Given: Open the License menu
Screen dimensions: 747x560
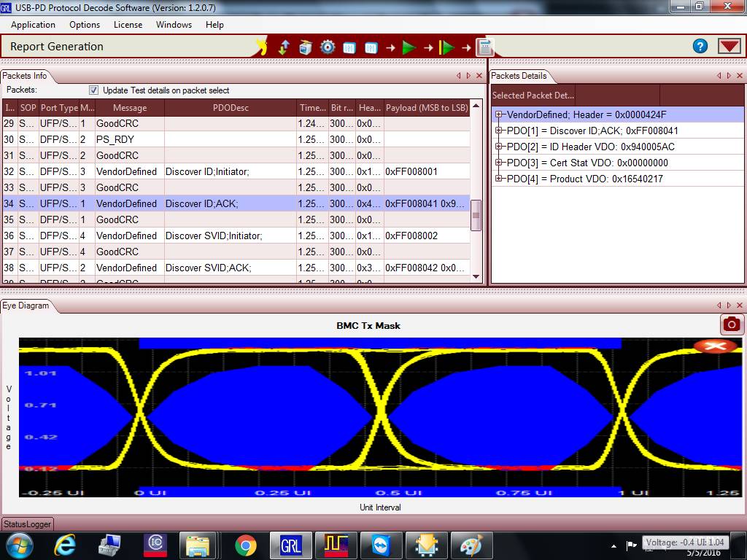Looking at the screenshot, I should click(x=128, y=24).
